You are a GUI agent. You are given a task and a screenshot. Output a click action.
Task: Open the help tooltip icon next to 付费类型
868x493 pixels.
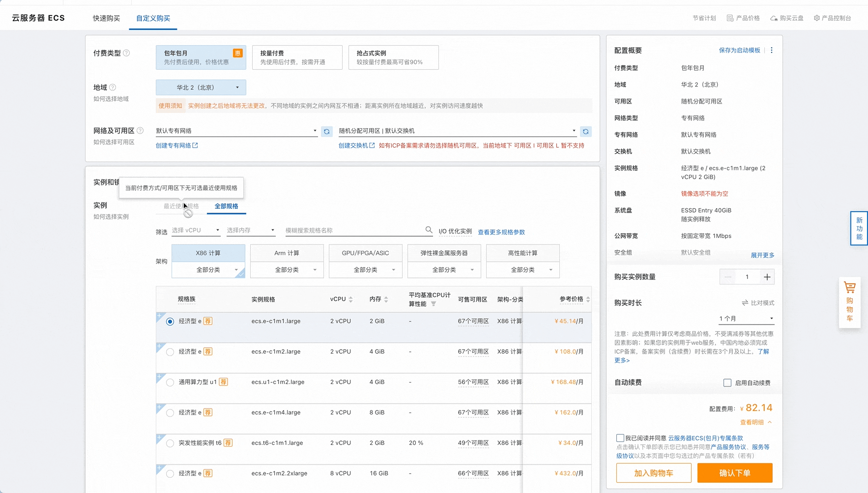[126, 53]
